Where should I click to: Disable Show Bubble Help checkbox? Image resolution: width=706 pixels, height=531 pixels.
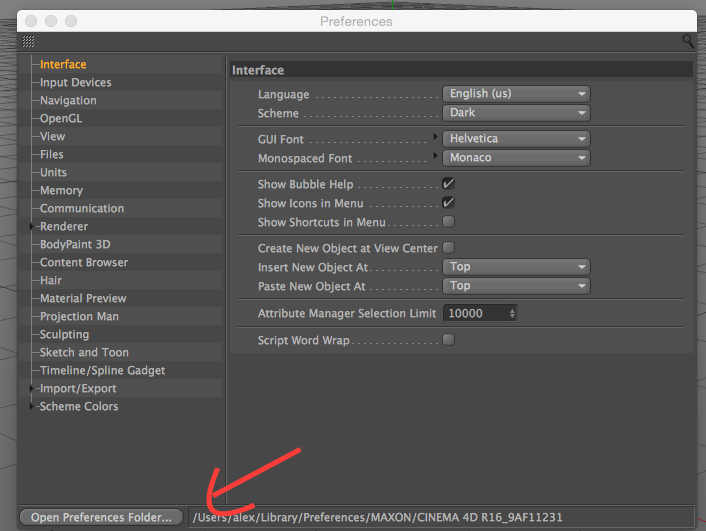click(448, 184)
